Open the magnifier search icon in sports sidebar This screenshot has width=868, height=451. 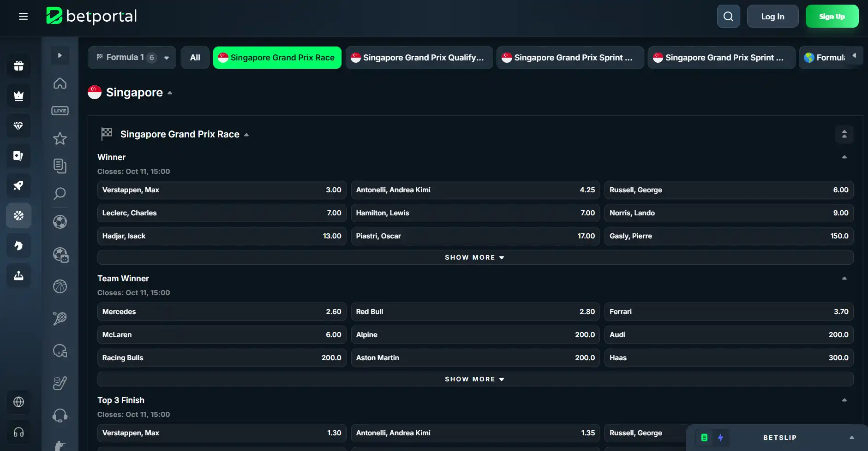(60, 193)
